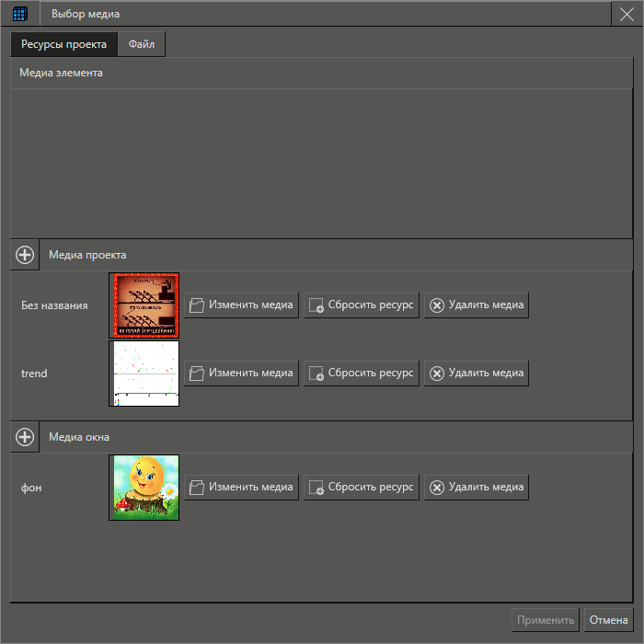Viewport: 644px width, 644px height.
Task: Select the Без названия red thumbnail
Action: click(x=144, y=305)
